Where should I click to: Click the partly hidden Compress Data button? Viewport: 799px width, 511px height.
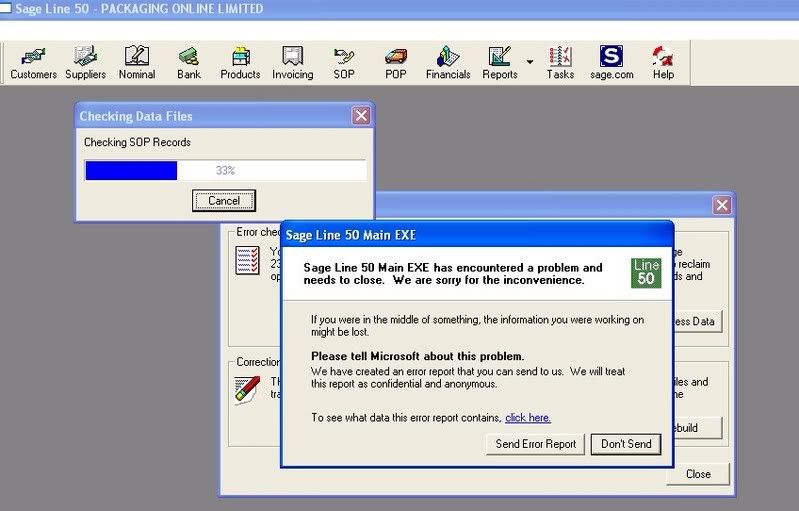click(698, 321)
